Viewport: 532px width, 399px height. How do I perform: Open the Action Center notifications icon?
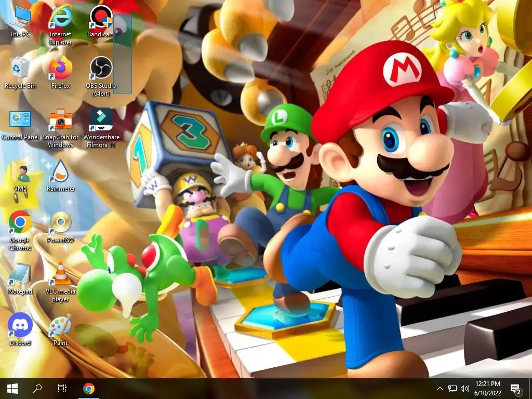516,389
